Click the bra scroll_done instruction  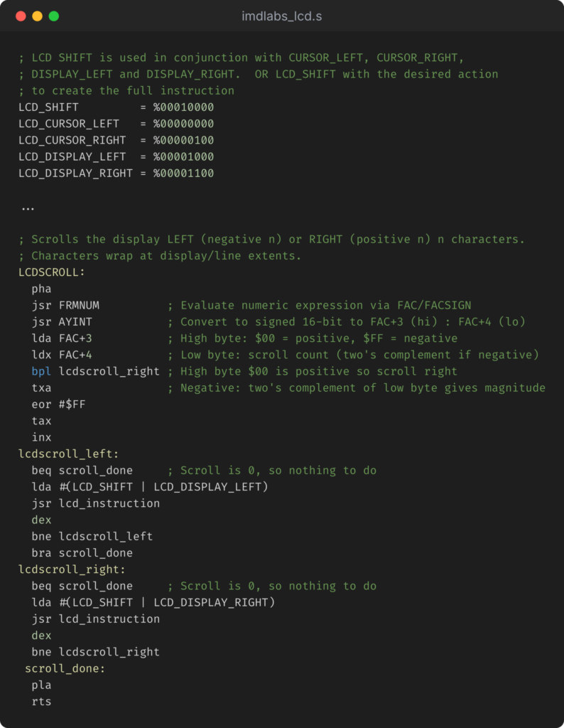82,553
